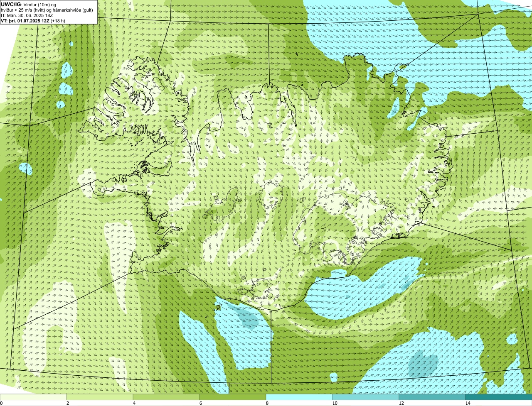Click the 8–10 m/s light cyan legend swatch
Screen dimensions: 532x406
(299, 397)
